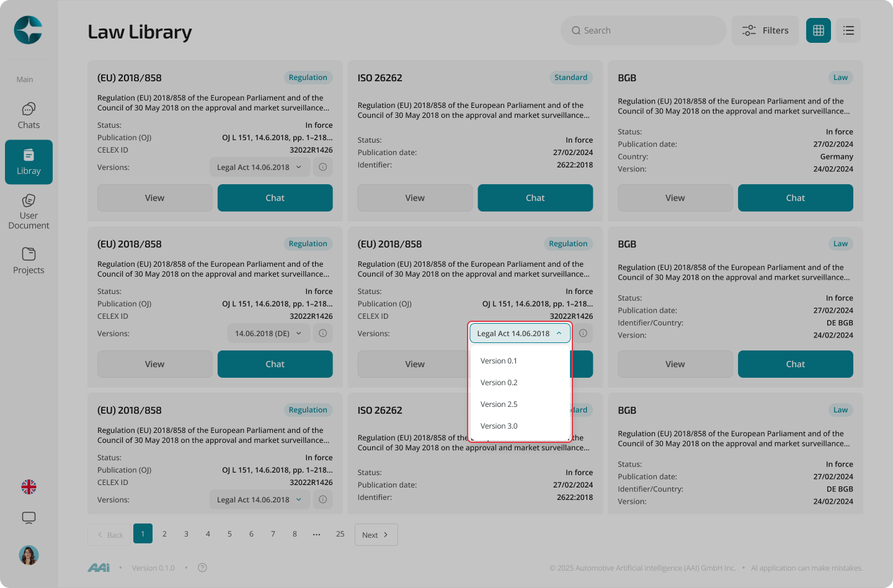Image resolution: width=893 pixels, height=588 pixels.
Task: Go to page 8
Action: point(295,533)
